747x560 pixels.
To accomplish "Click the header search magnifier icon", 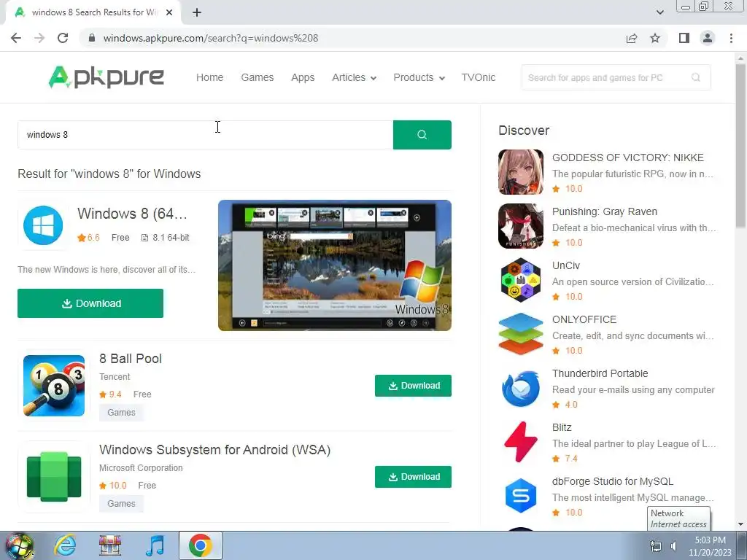I will (x=696, y=77).
